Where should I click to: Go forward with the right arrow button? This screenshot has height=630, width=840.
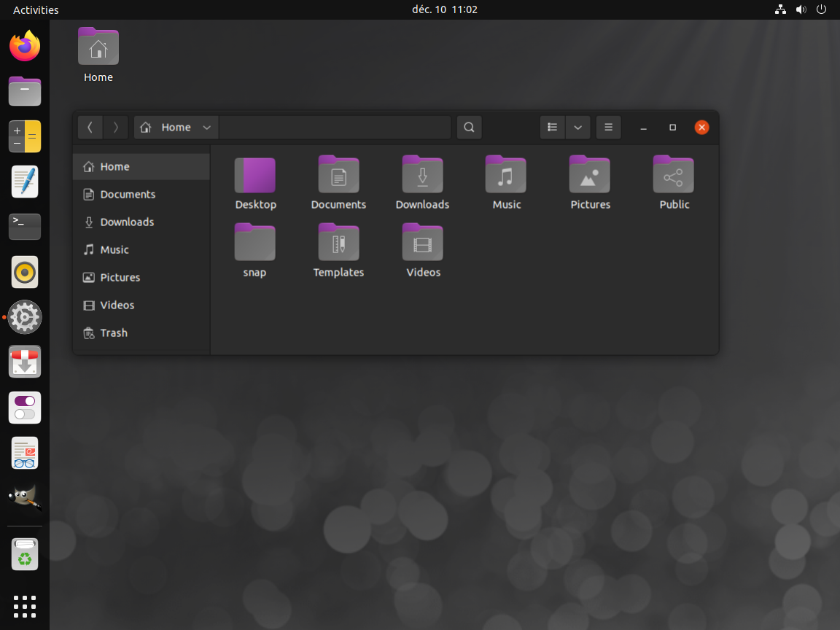coord(115,128)
